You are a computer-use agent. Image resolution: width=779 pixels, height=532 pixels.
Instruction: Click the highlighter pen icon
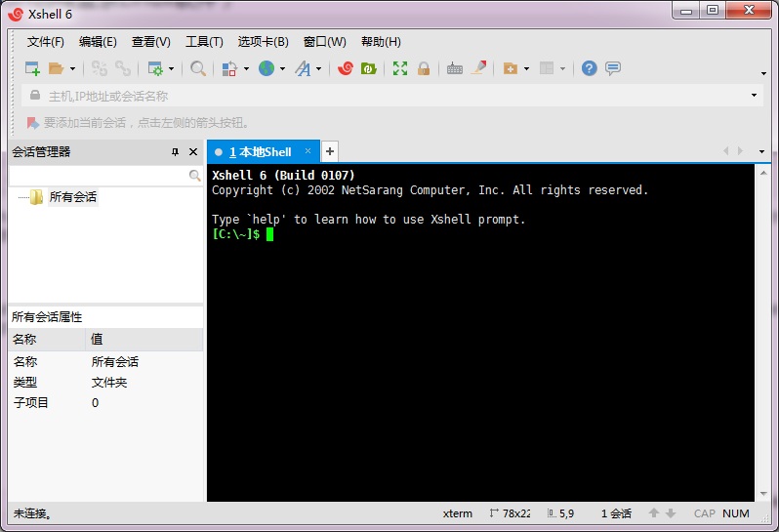click(x=479, y=67)
